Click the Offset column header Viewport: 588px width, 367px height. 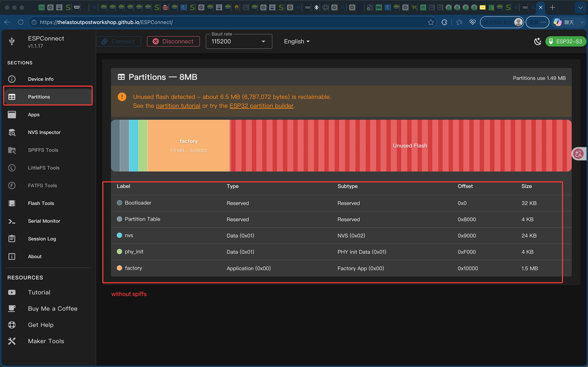[465, 186]
